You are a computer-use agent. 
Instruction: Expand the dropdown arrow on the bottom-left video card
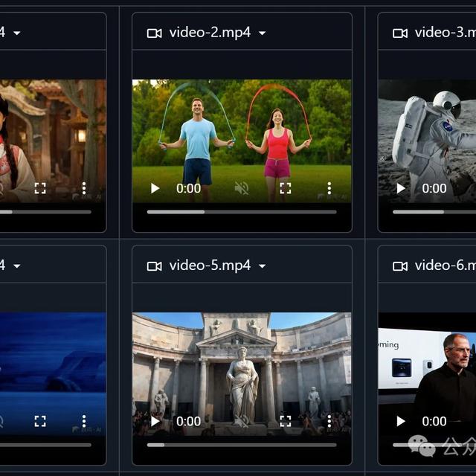coord(17,266)
